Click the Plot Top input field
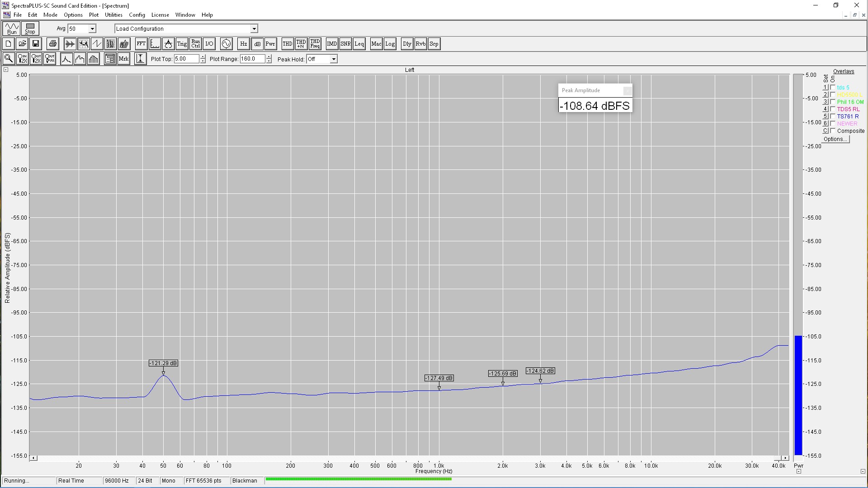The height and width of the screenshot is (488, 868). click(x=186, y=59)
